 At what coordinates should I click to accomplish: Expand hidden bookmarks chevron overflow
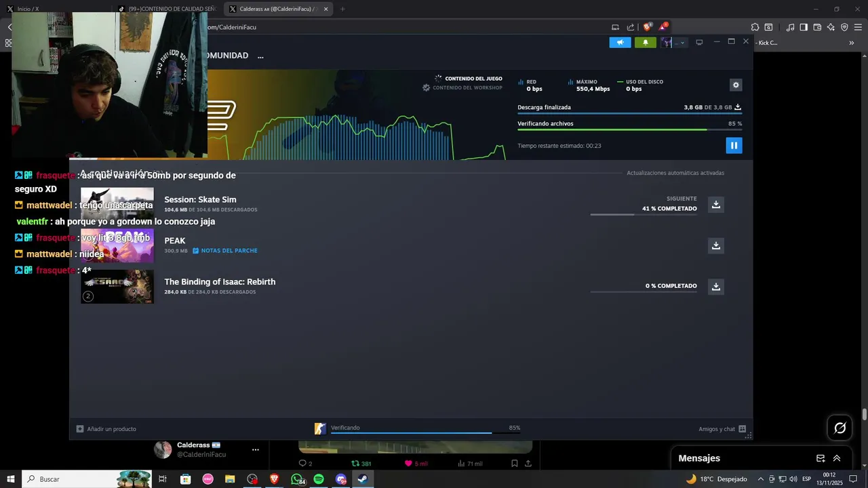pos(852,43)
